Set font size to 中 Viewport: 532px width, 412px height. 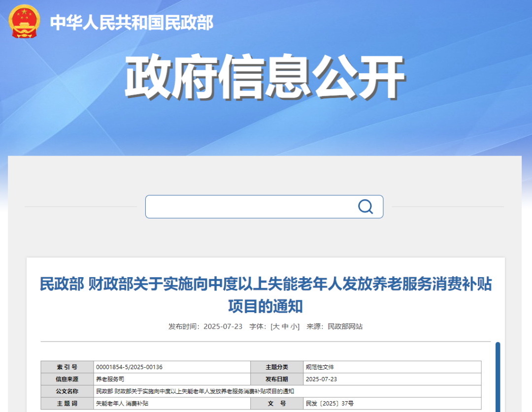tap(285, 326)
